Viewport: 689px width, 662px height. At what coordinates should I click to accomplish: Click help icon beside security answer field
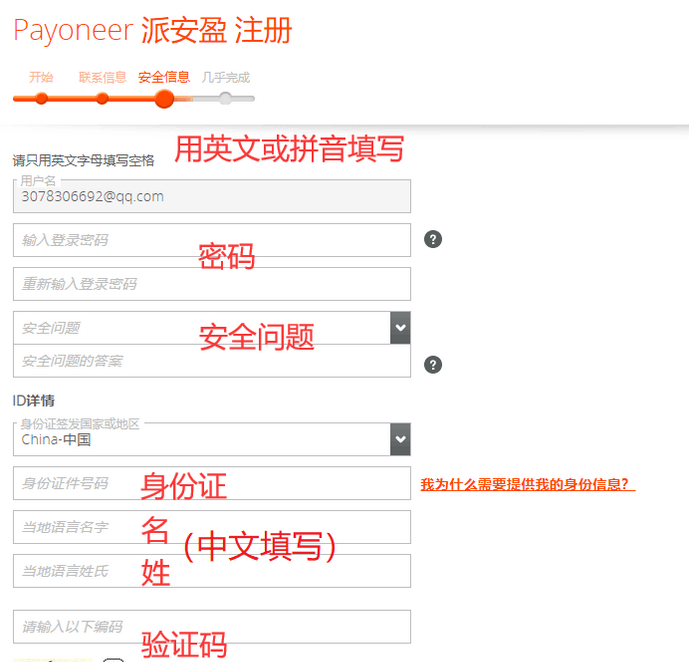433,365
